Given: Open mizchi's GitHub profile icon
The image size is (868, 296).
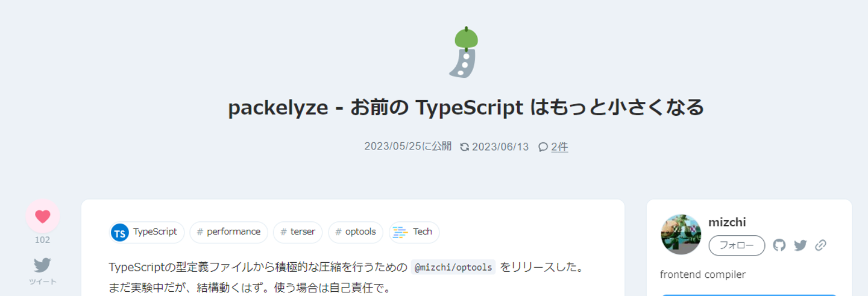Looking at the screenshot, I should pyautogui.click(x=779, y=245).
